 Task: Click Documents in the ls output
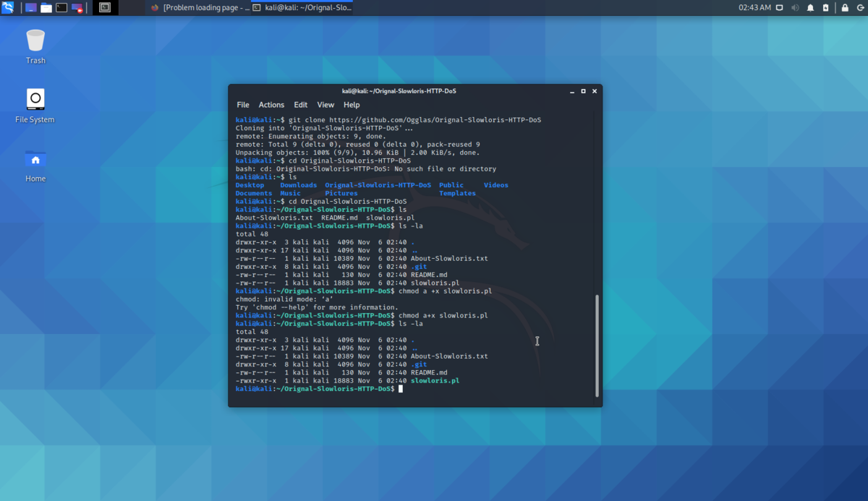point(254,193)
